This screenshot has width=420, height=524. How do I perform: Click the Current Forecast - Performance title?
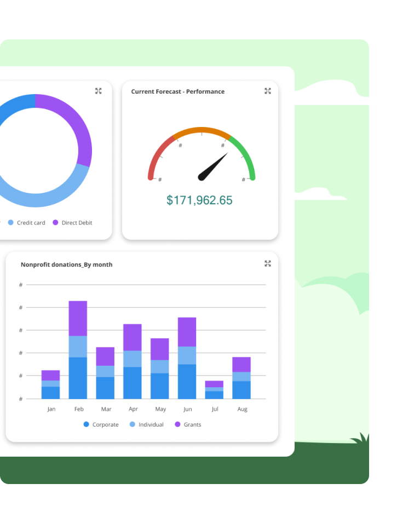[x=178, y=91]
